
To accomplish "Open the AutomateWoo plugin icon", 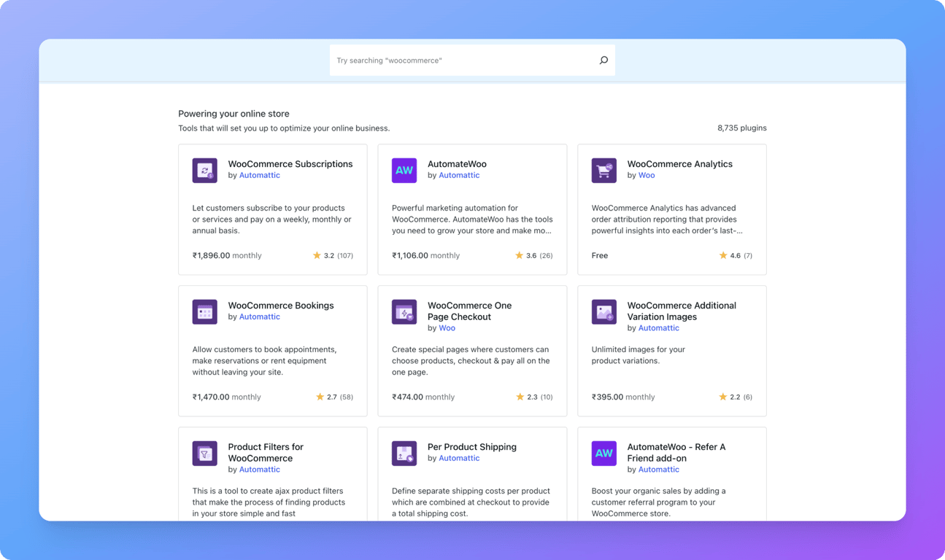I will pyautogui.click(x=404, y=171).
